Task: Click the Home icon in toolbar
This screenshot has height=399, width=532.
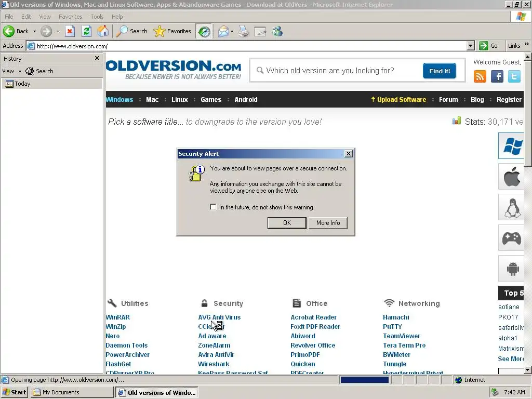Action: pyautogui.click(x=103, y=31)
